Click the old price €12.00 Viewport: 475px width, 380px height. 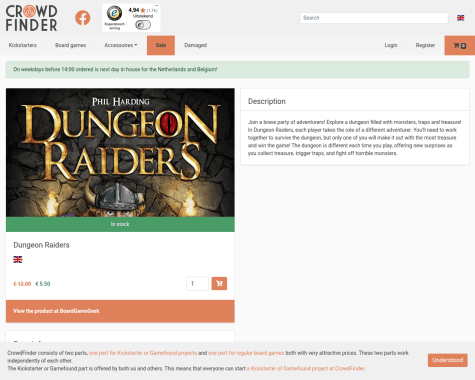point(22,284)
